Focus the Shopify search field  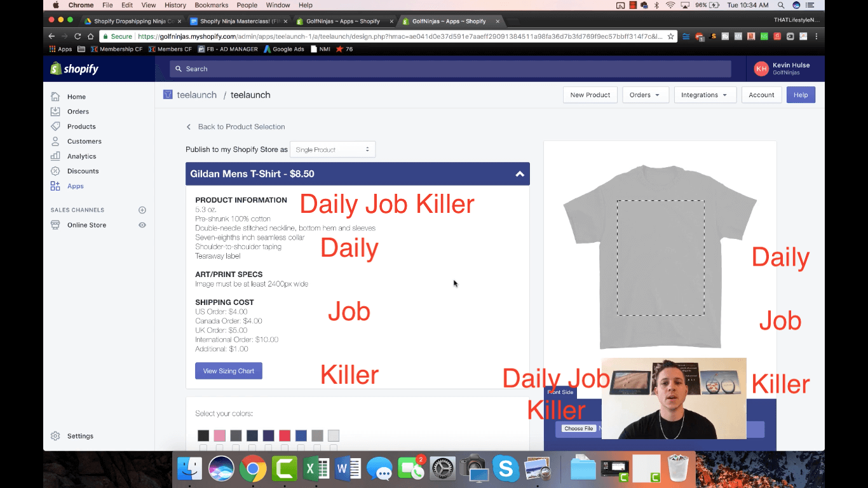tap(451, 69)
